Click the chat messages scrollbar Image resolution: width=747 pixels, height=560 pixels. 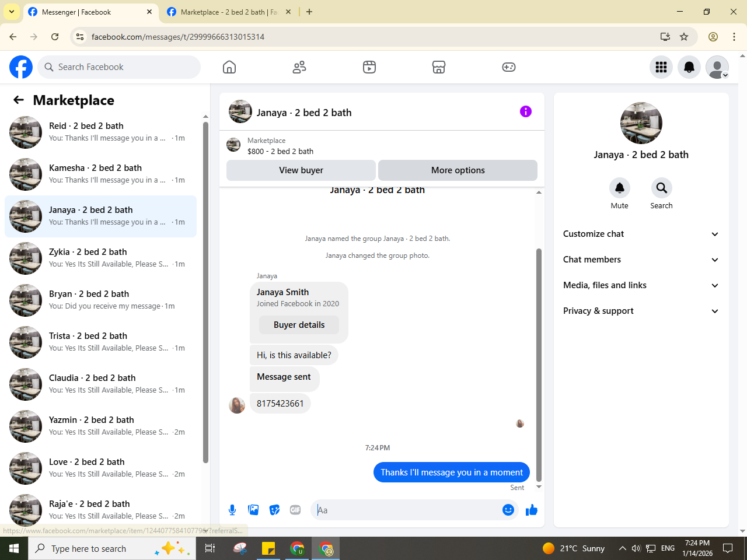539,365
